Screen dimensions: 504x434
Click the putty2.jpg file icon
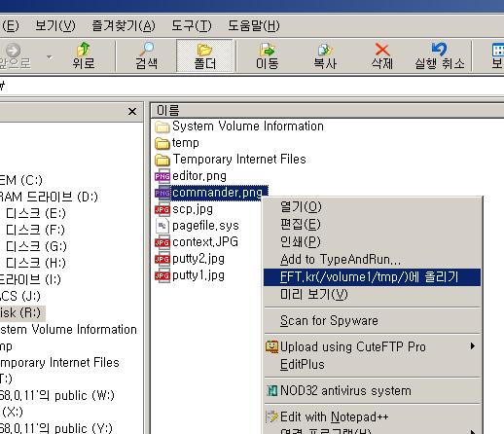coord(162,259)
